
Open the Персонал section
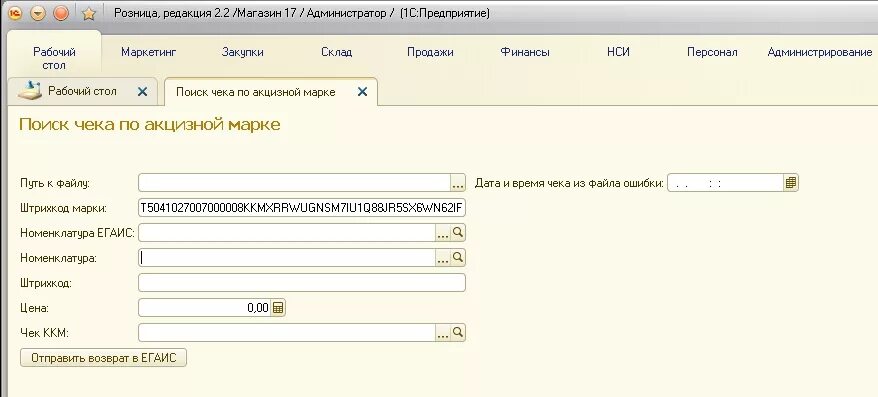click(712, 52)
